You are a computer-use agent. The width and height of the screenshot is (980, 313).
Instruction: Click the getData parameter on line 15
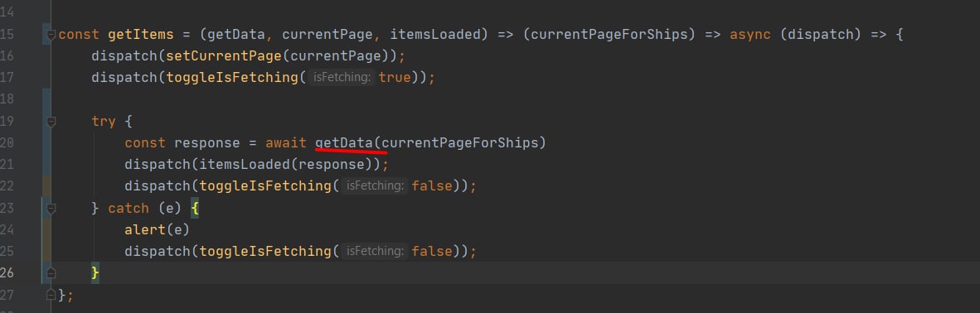click(x=236, y=34)
